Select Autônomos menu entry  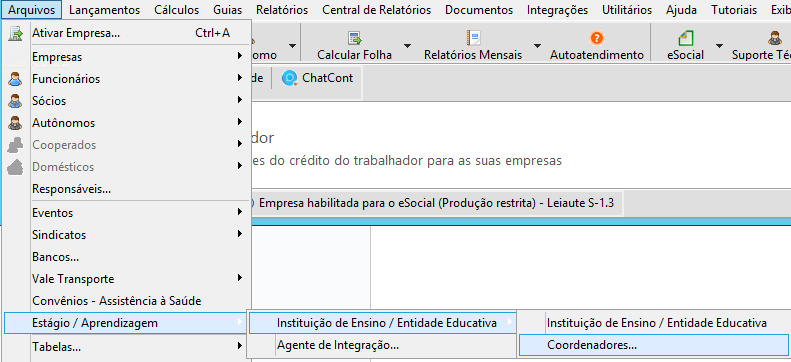[127, 123]
